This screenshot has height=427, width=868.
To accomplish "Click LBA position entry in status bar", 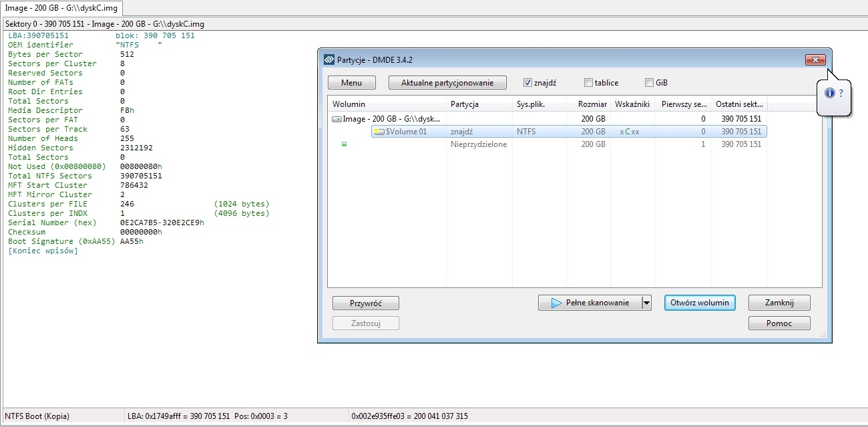I will pos(207,416).
